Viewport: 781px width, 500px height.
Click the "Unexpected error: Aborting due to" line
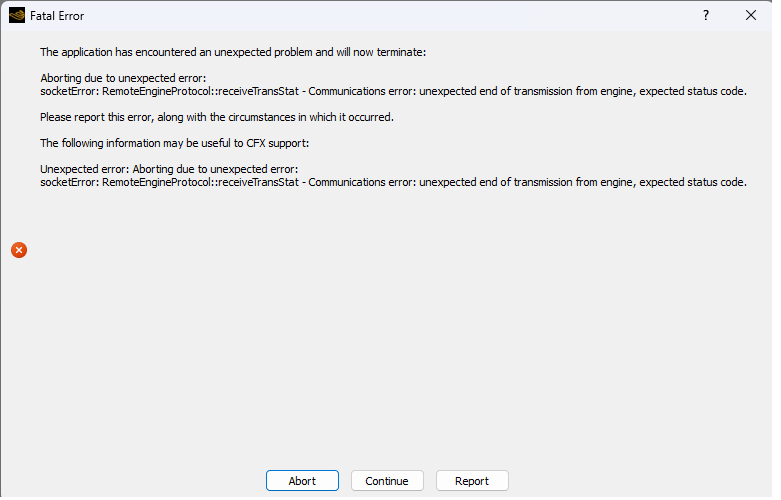pos(169,169)
